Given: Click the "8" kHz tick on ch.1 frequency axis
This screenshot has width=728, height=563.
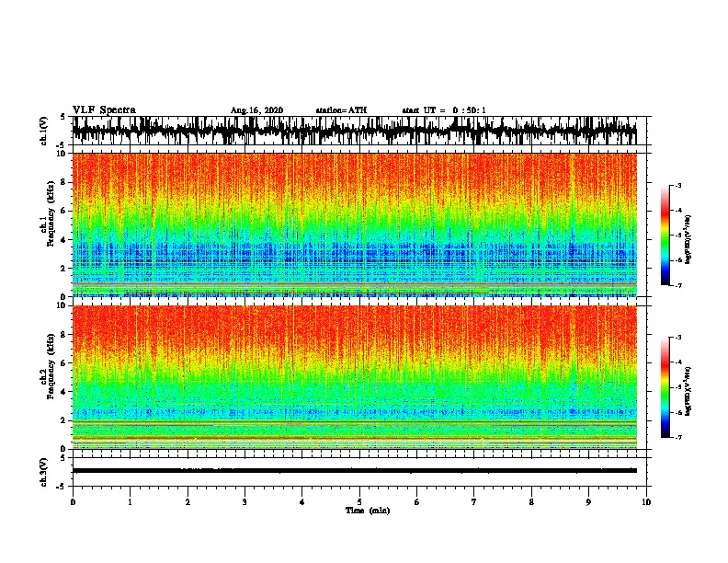Looking at the screenshot, I should [x=64, y=182].
